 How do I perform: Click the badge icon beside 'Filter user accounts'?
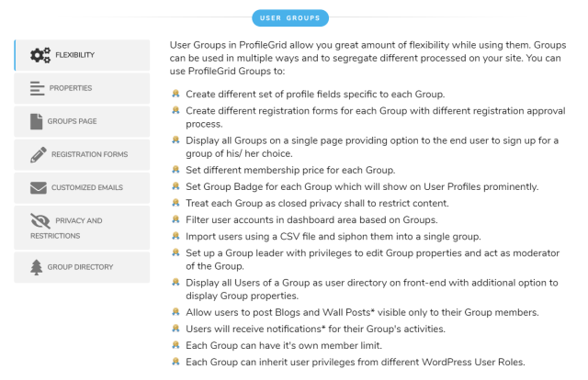click(175, 219)
